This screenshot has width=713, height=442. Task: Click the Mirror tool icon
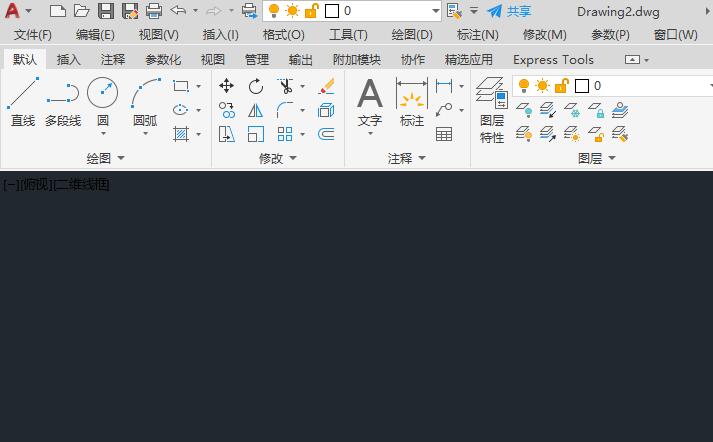click(x=256, y=110)
